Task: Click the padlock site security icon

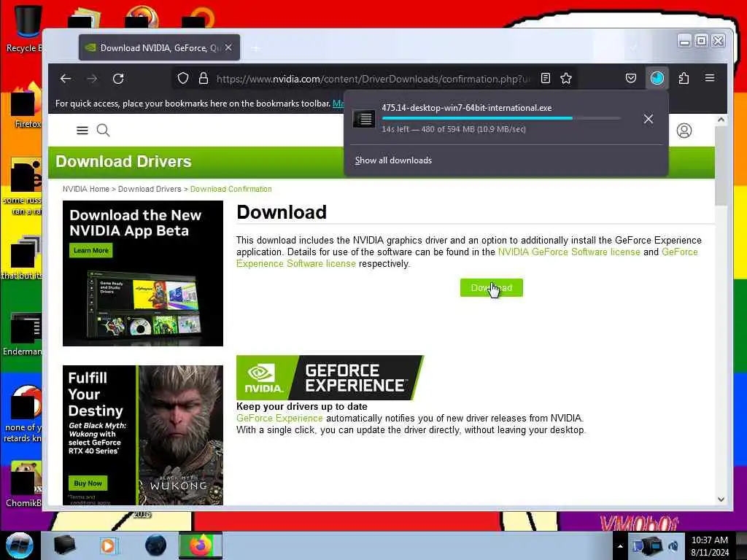Action: click(x=204, y=79)
